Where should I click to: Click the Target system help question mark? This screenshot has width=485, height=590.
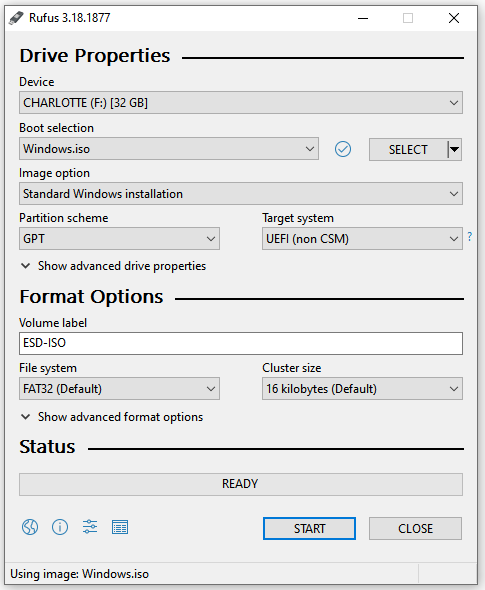pyautogui.click(x=470, y=237)
